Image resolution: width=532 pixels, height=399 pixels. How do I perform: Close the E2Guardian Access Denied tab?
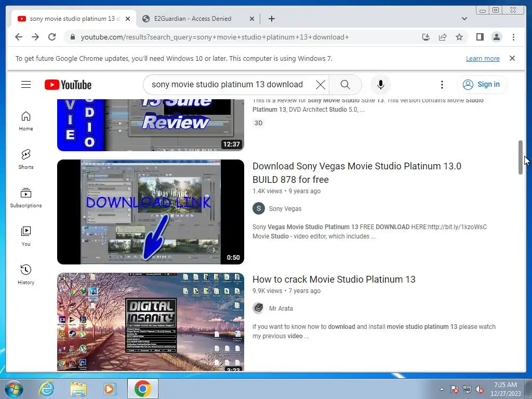click(252, 19)
